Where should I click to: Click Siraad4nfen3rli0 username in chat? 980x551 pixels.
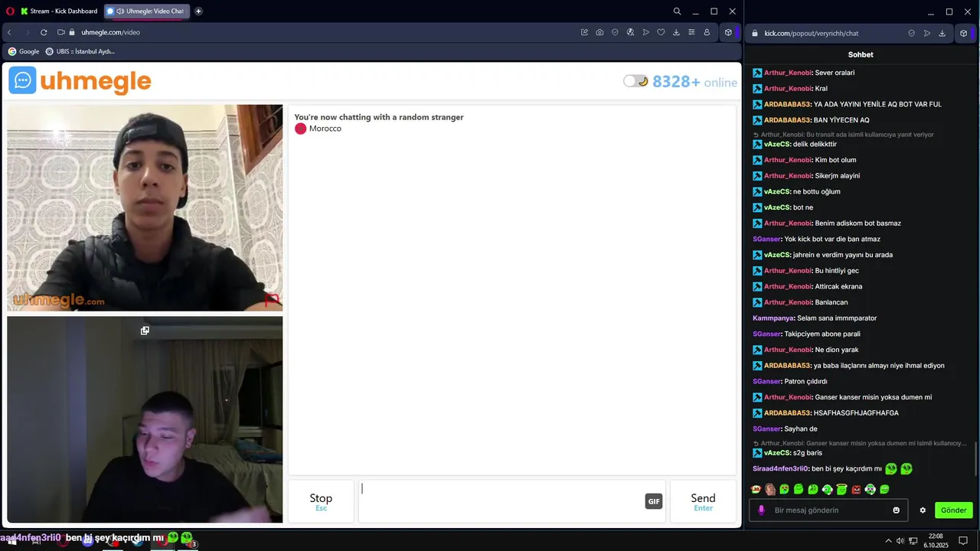[780, 468]
